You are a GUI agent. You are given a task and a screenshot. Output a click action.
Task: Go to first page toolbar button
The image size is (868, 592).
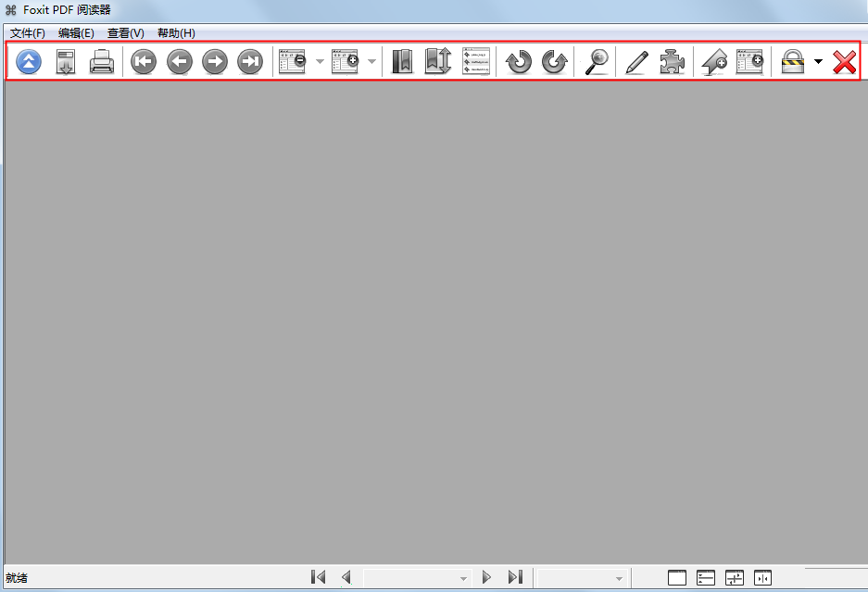pyautogui.click(x=144, y=61)
